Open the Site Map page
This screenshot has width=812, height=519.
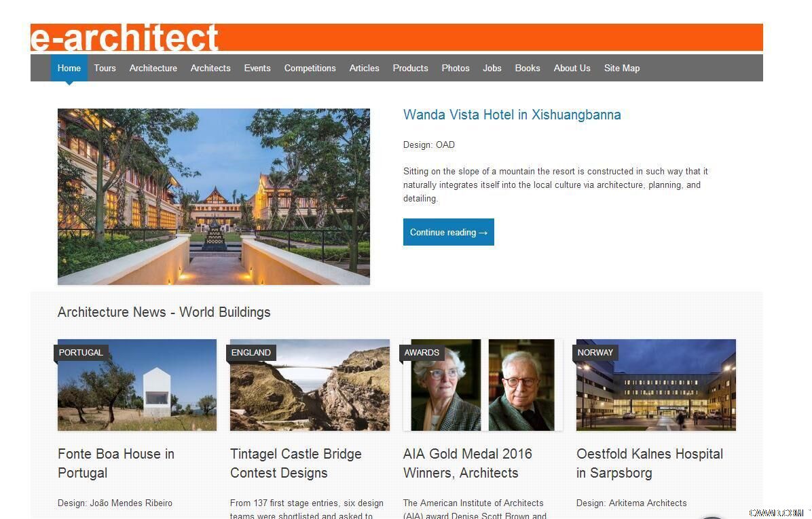coord(621,68)
